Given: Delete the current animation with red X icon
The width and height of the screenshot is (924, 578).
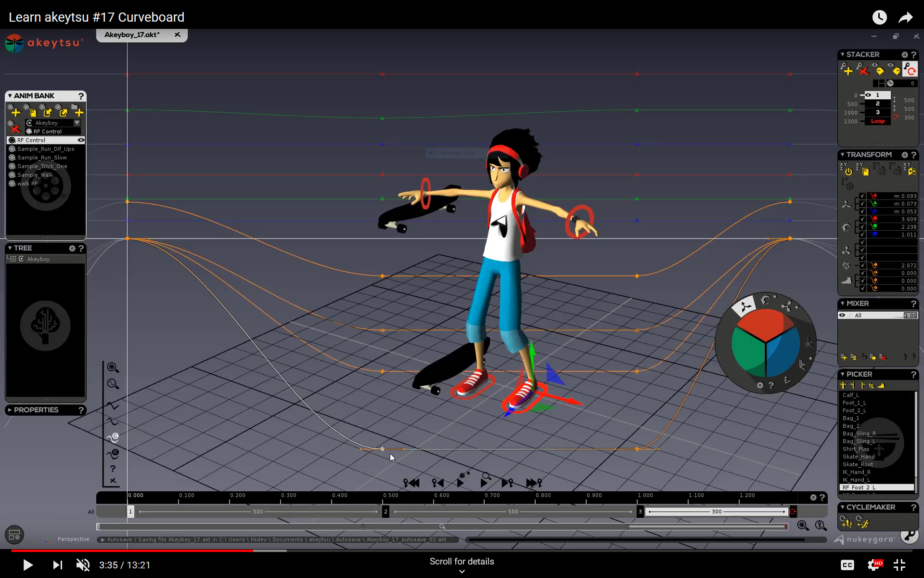Looking at the screenshot, I should coord(14,130).
